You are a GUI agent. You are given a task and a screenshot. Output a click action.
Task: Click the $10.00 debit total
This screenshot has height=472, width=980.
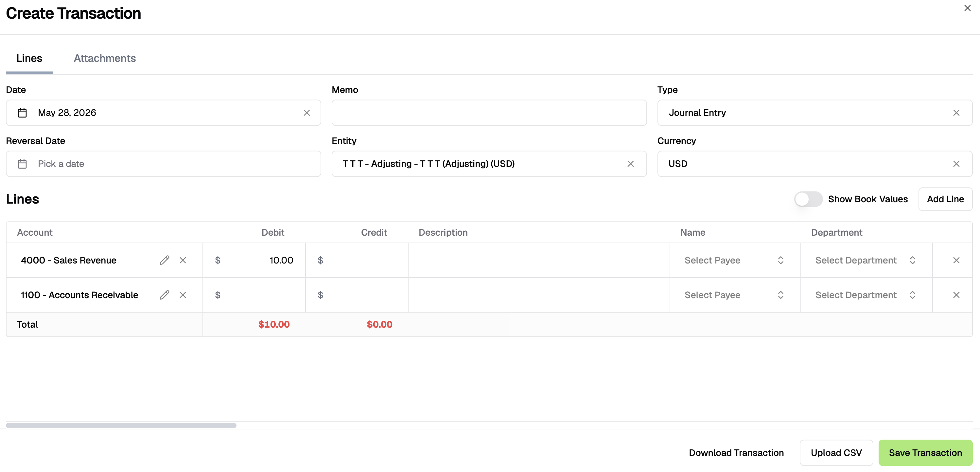[274, 324]
